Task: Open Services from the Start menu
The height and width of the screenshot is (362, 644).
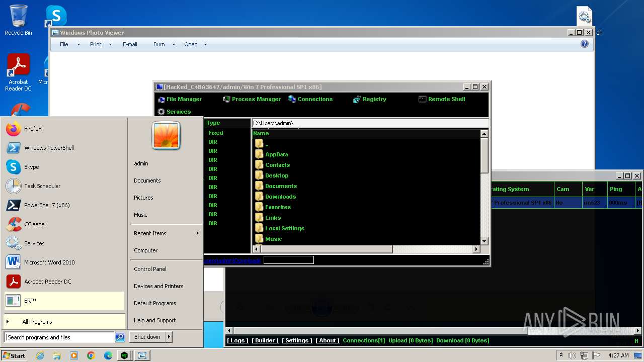Action: pos(64,243)
